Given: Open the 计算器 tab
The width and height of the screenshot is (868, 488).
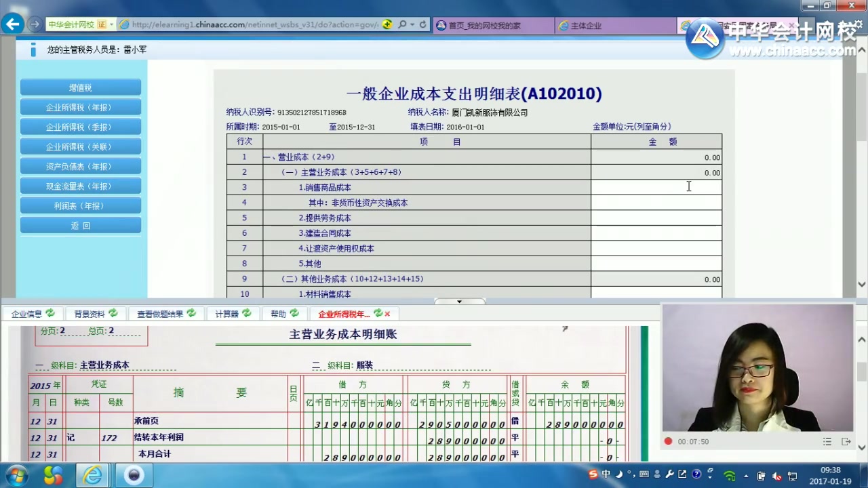Looking at the screenshot, I should [x=227, y=314].
